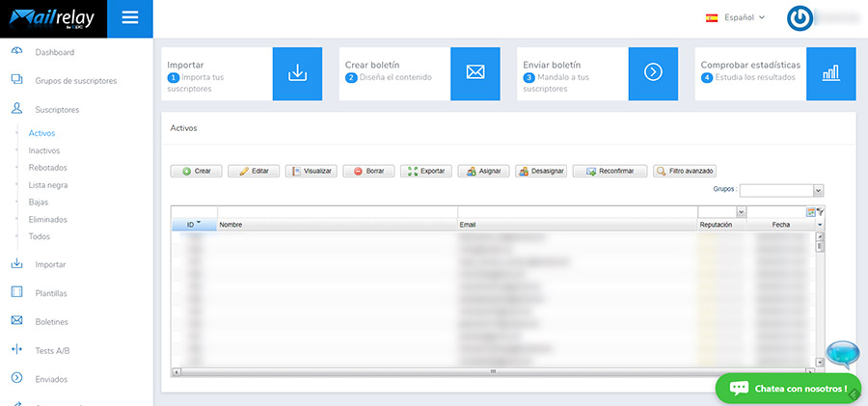Click the Dashboard gauge icon
Image resolution: width=868 pixels, height=406 pixels.
coord(17,51)
